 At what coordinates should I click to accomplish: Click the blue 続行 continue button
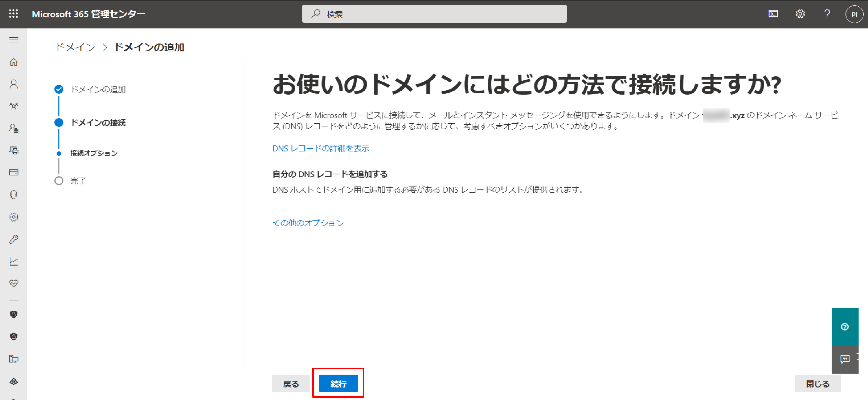pos(338,384)
